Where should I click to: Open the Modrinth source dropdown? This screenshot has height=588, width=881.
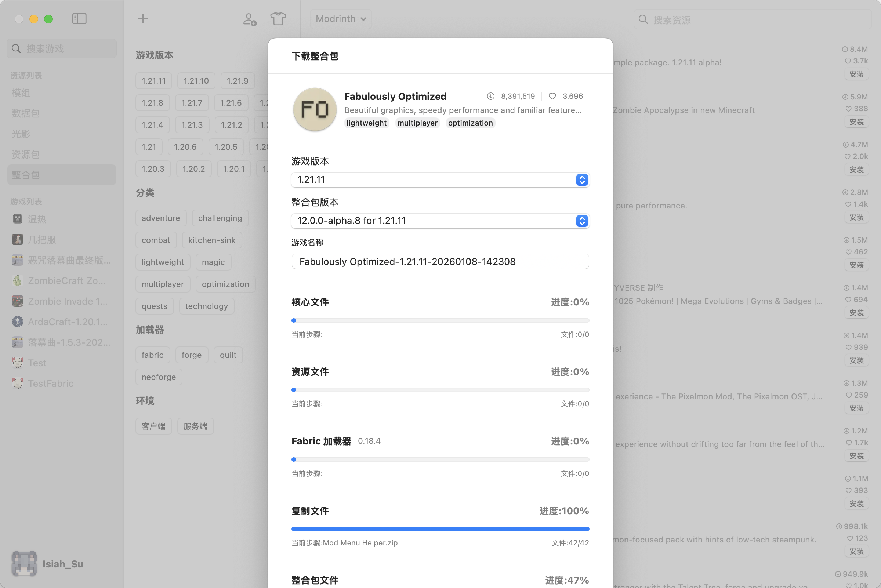pos(341,19)
